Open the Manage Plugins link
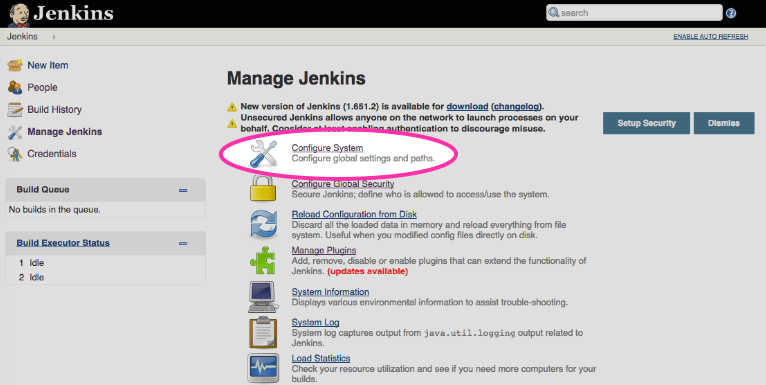766x385 pixels. [324, 250]
